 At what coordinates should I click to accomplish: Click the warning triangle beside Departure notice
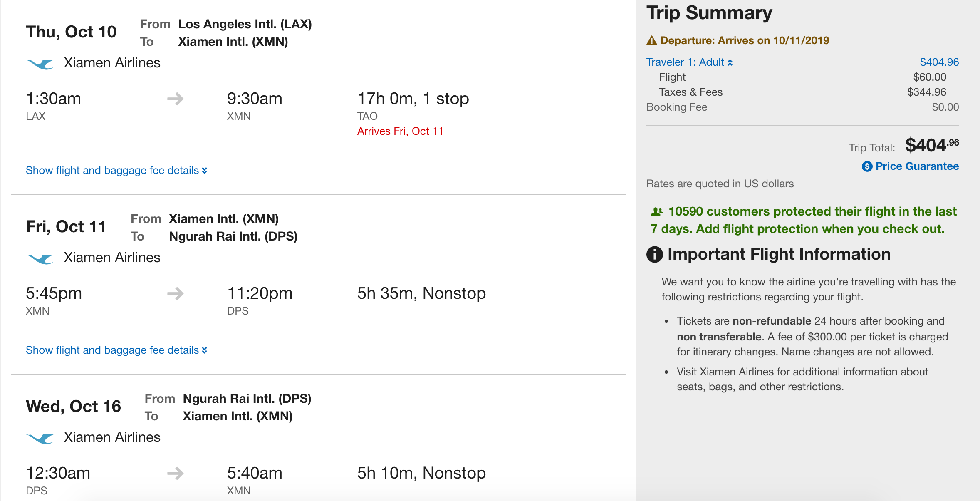tap(651, 40)
